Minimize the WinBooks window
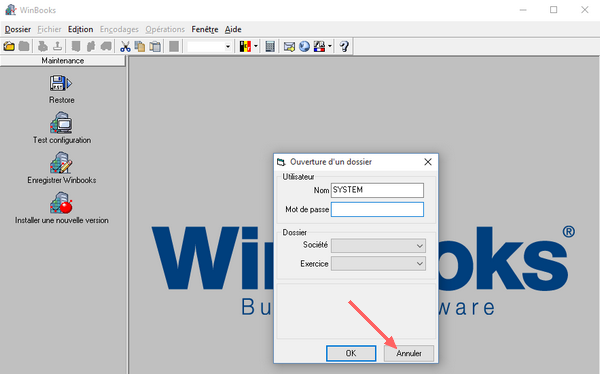This screenshot has height=374, width=600. (x=523, y=10)
